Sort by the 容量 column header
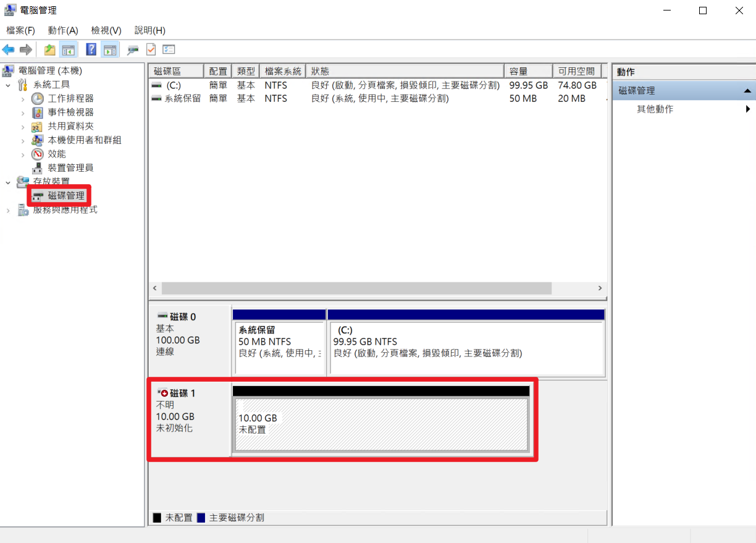This screenshot has width=756, height=543. 529,72
